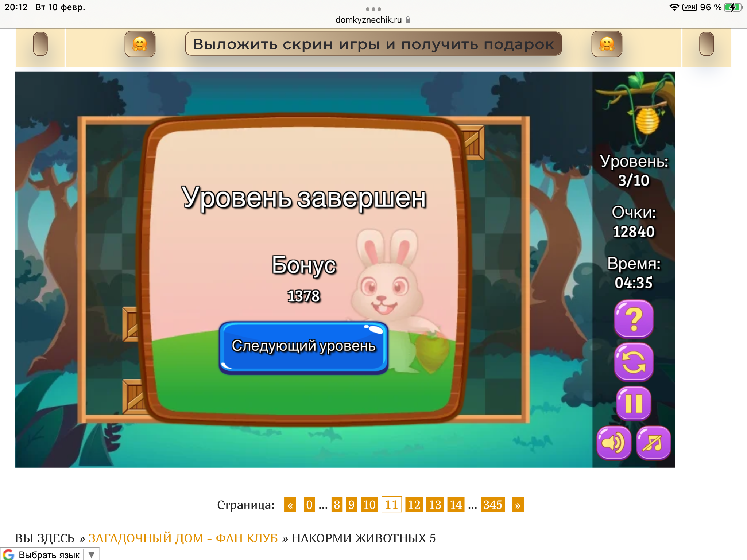
Task: Tap the far right brown scroll handle
Action: pyautogui.click(x=706, y=44)
